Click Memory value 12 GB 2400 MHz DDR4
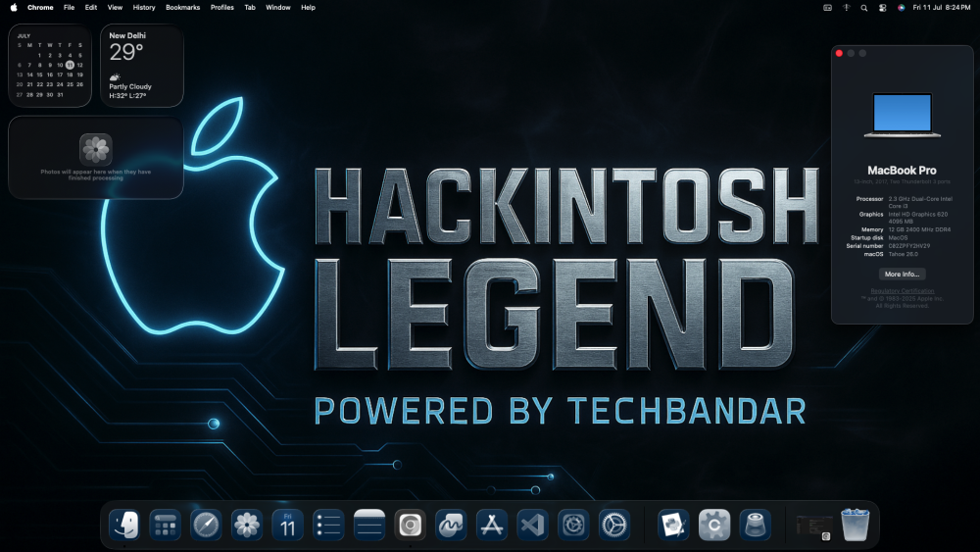The height and width of the screenshot is (552, 980). (x=919, y=229)
